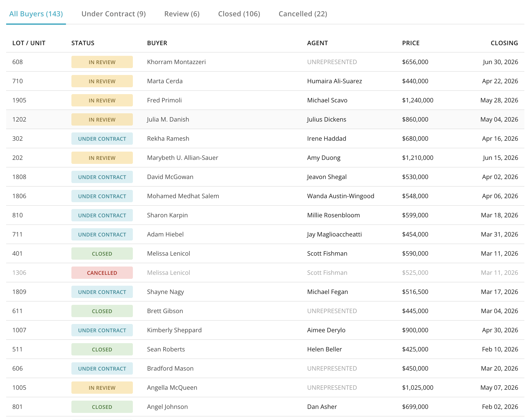Screen dimensions: 531x420
Task: Sort by the Price column header
Action: (x=410, y=43)
